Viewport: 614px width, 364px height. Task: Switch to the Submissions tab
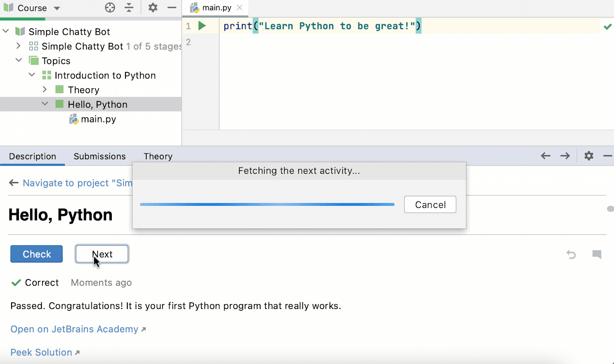point(99,156)
